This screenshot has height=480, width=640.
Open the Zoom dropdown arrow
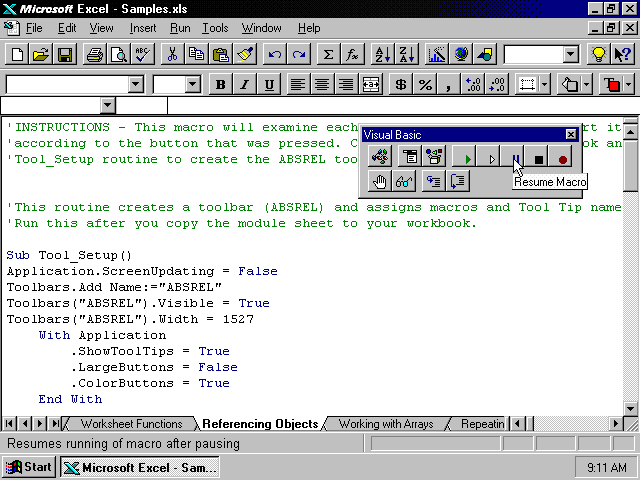(x=571, y=54)
